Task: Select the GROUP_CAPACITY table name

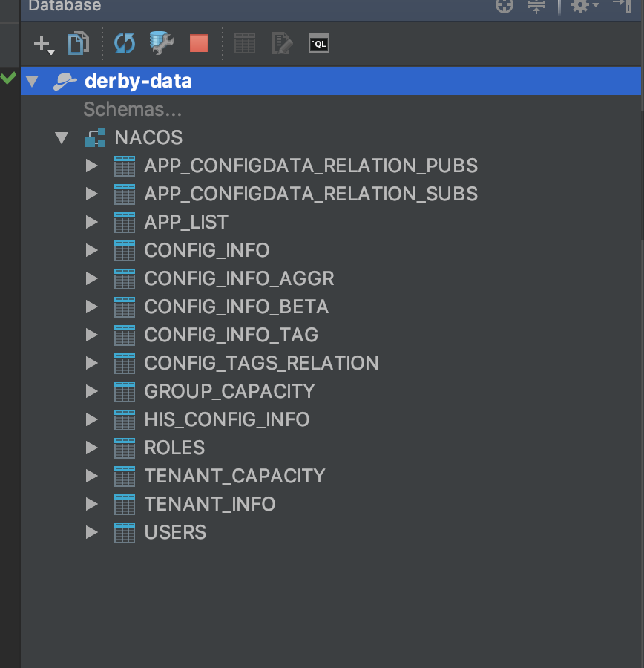Action: (229, 391)
